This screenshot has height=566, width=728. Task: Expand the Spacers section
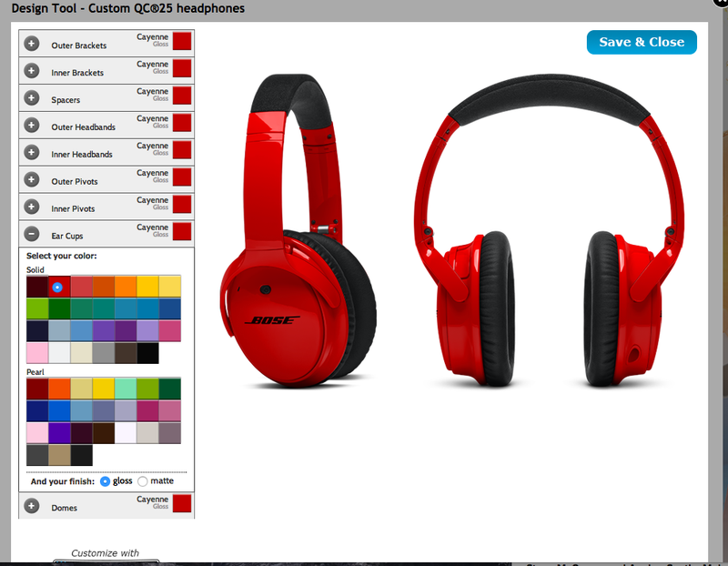click(32, 98)
